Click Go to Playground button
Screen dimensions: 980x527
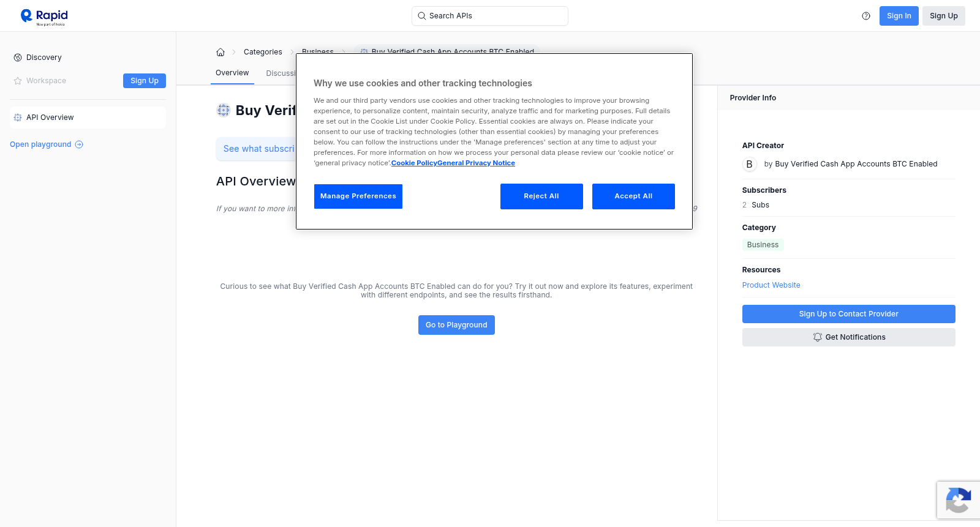pyautogui.click(x=456, y=325)
